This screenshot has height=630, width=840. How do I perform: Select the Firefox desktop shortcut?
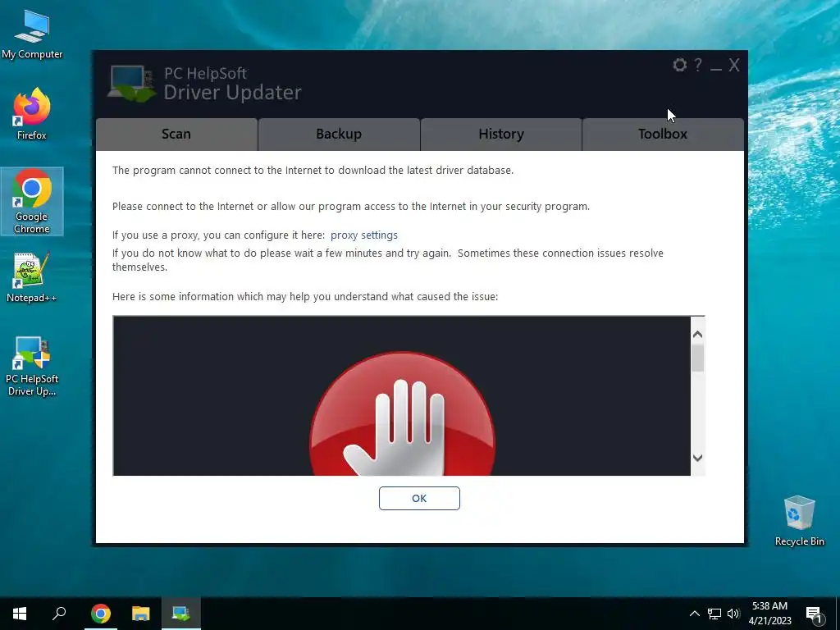click(32, 113)
